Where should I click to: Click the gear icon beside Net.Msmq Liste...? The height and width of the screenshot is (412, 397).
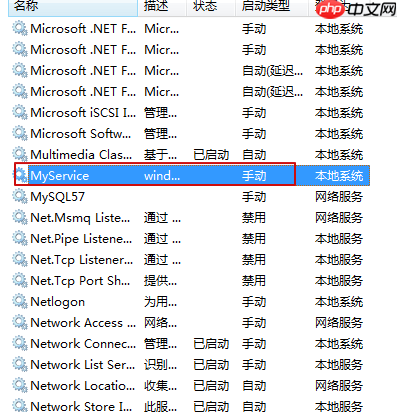click(x=20, y=217)
